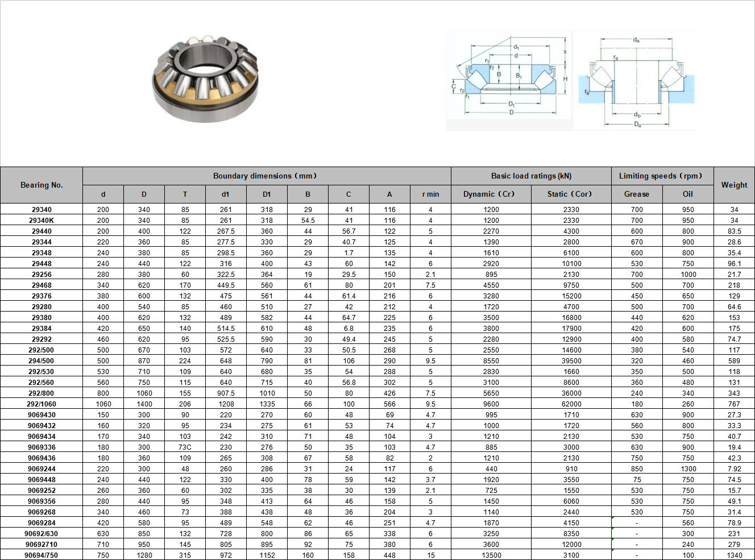This screenshot has height=560, width=755.
Task: Select bearing number 29340 row label
Action: click(x=42, y=210)
